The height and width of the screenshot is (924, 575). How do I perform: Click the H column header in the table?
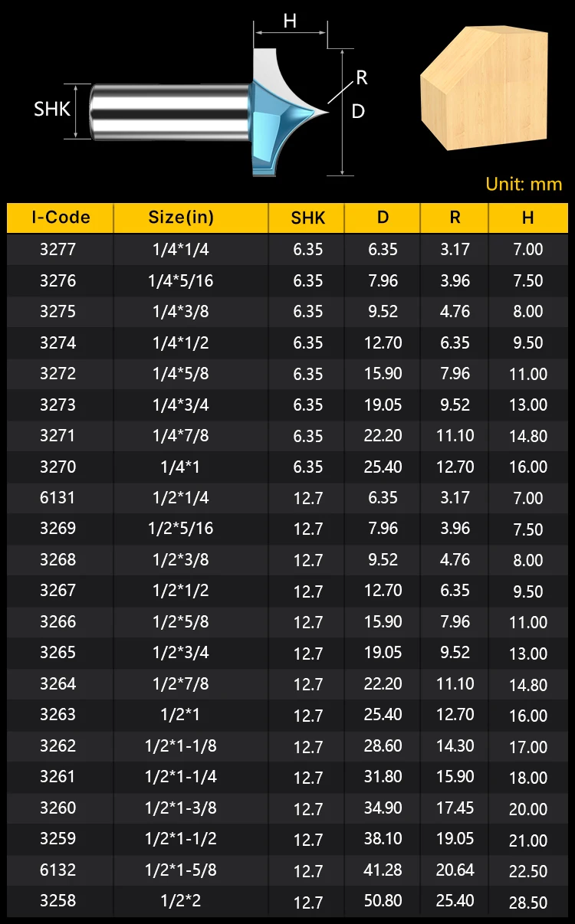[x=528, y=218]
